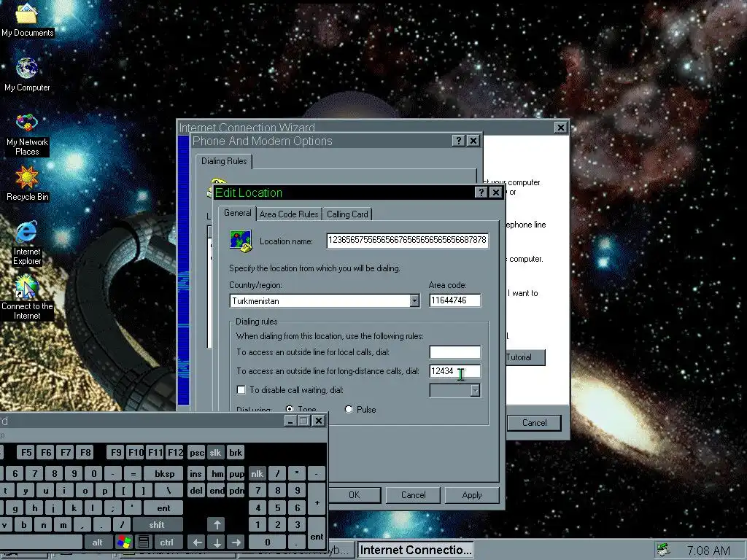Click the system clock showing 7:08 AM
The image size is (747, 560).
[708, 551]
